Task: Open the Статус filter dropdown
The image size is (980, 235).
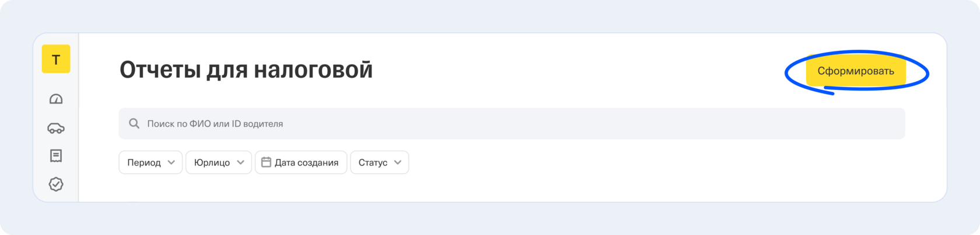Action: pyautogui.click(x=379, y=163)
